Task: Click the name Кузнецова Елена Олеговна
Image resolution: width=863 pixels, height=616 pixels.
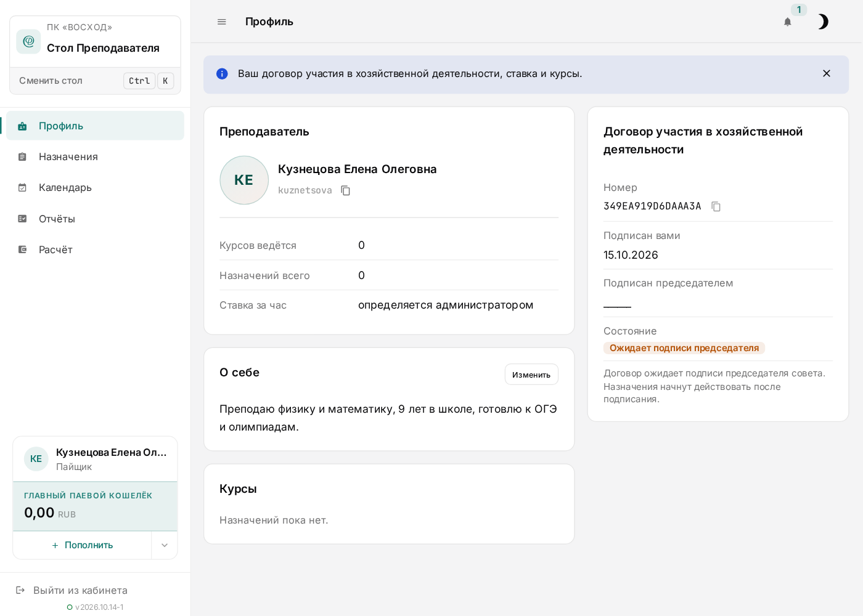Action: coord(358,169)
